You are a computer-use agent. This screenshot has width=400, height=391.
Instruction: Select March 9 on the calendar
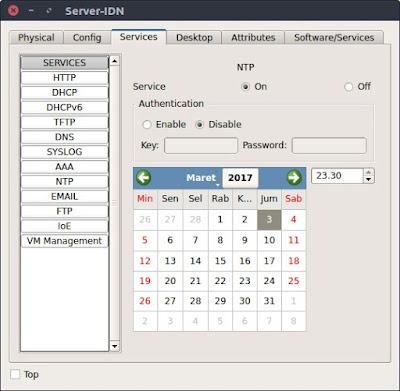[245, 240]
